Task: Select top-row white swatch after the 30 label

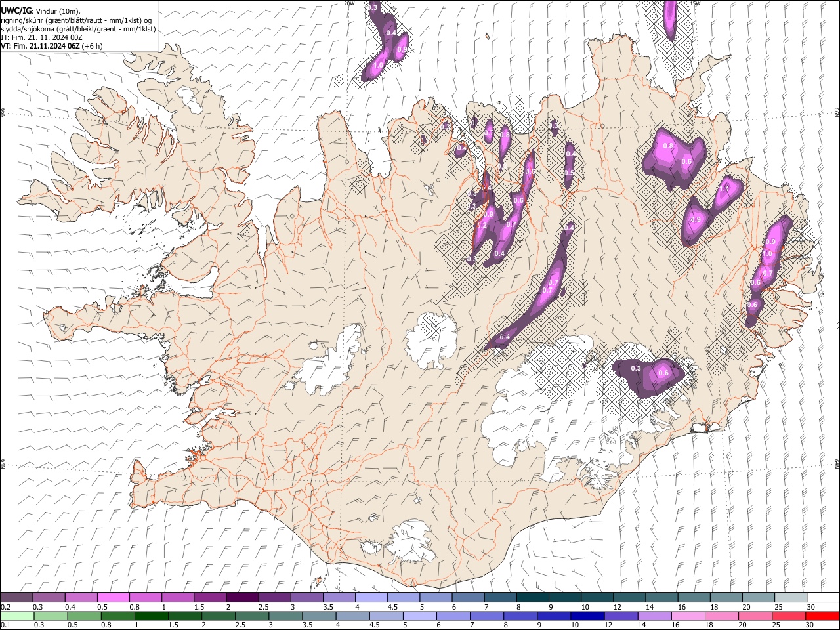Action: 822,597
